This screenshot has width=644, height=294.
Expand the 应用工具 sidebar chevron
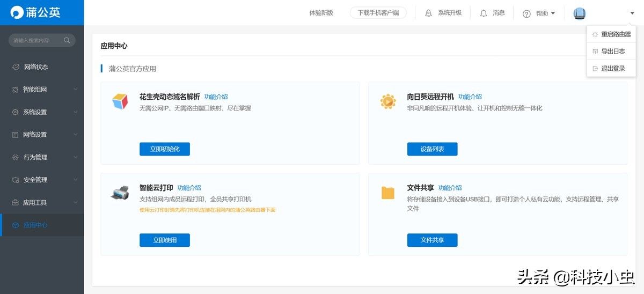[76, 202]
